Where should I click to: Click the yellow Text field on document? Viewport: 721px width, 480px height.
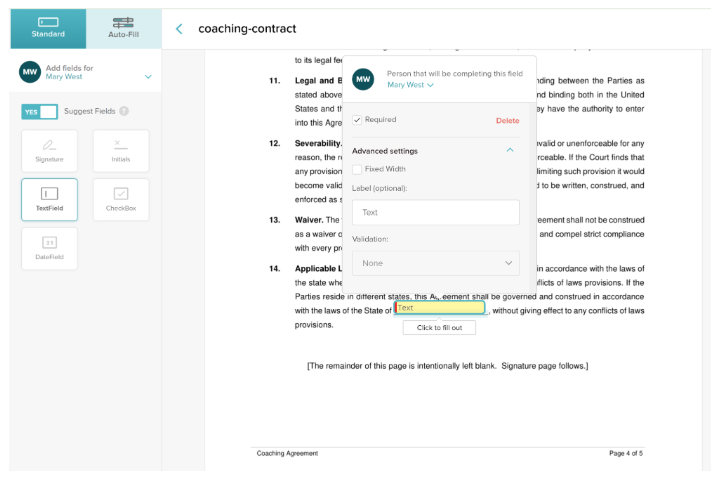[440, 308]
